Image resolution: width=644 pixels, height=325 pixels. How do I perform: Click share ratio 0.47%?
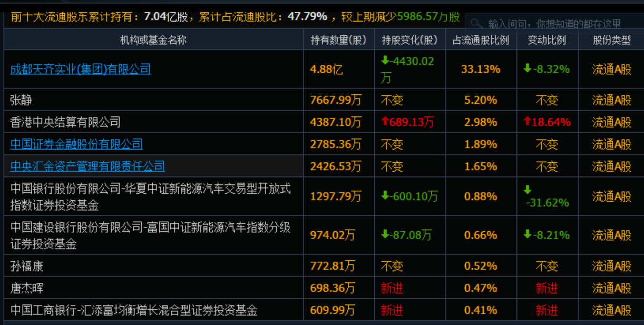click(481, 288)
